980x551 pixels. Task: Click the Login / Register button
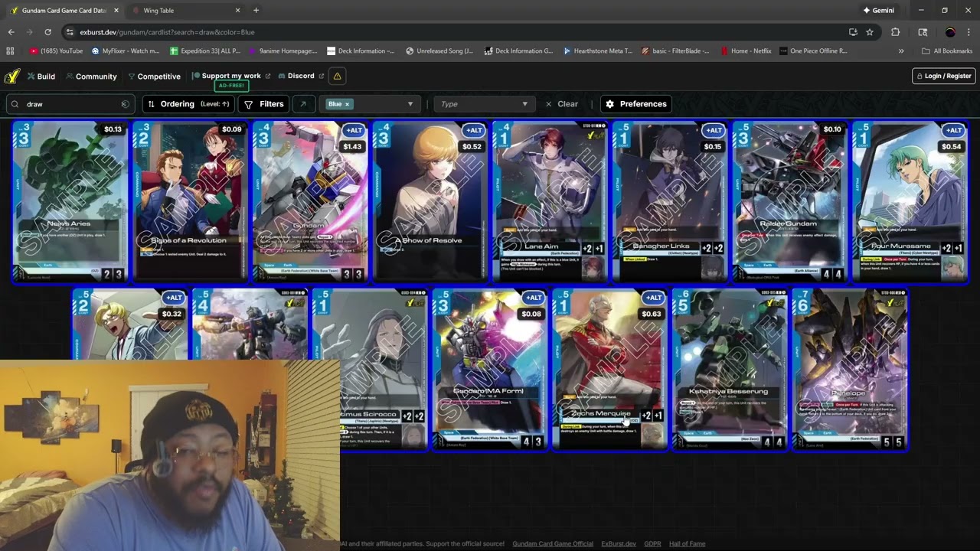click(943, 76)
